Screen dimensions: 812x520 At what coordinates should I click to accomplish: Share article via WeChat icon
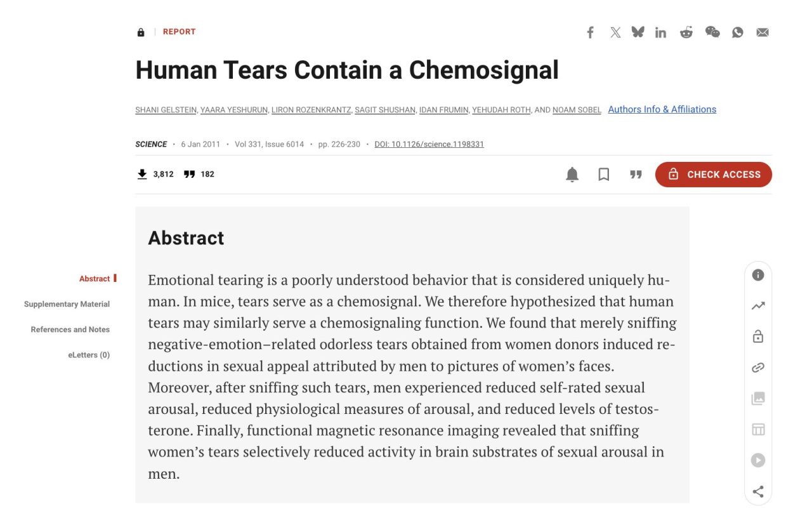point(712,32)
